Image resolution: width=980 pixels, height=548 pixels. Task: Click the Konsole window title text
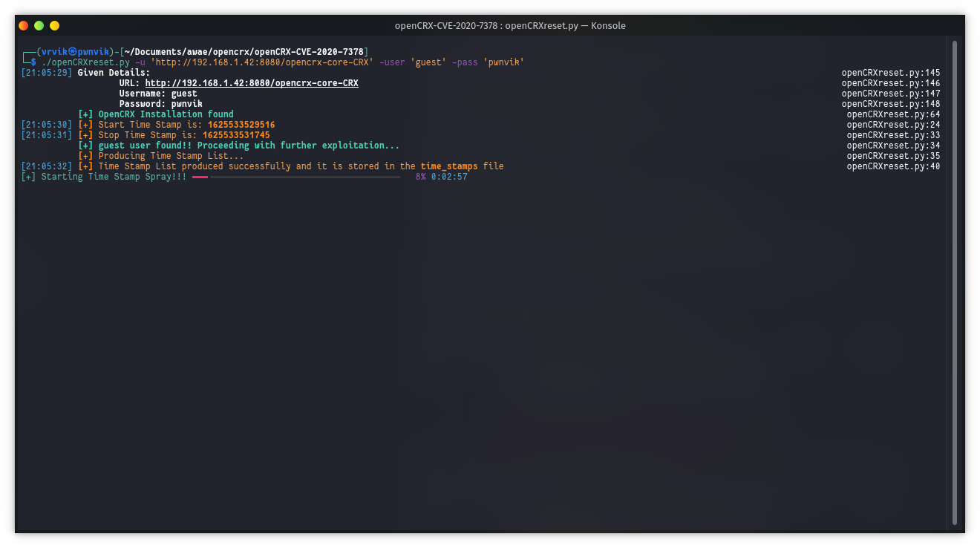[510, 25]
